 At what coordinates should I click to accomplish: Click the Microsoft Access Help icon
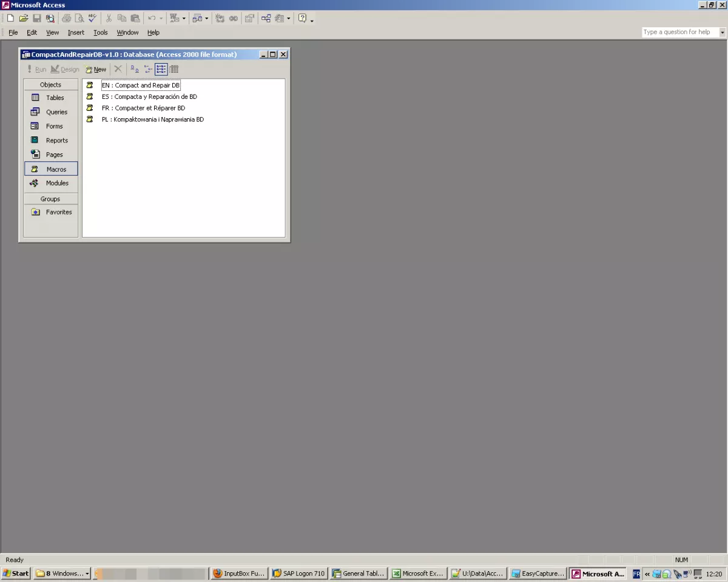[x=302, y=18]
